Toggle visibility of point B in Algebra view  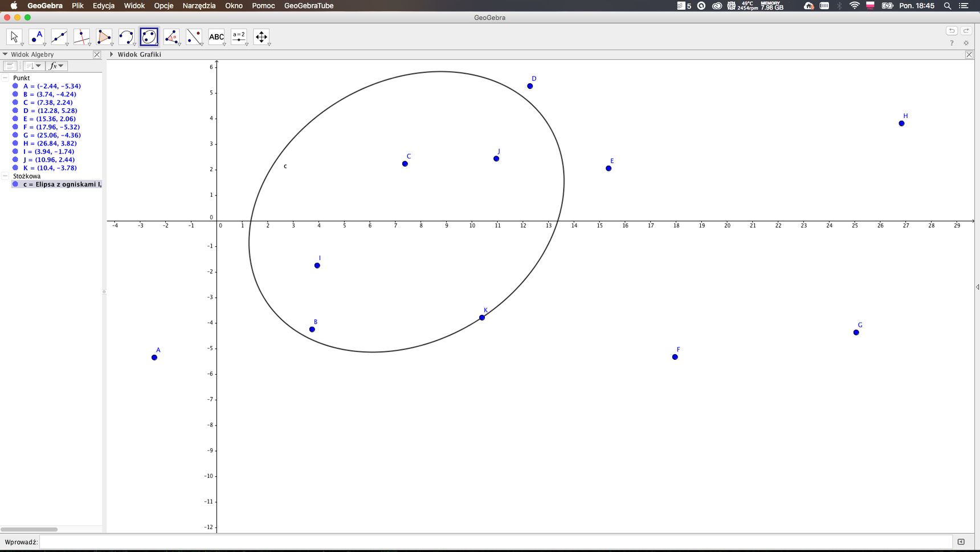tap(15, 94)
